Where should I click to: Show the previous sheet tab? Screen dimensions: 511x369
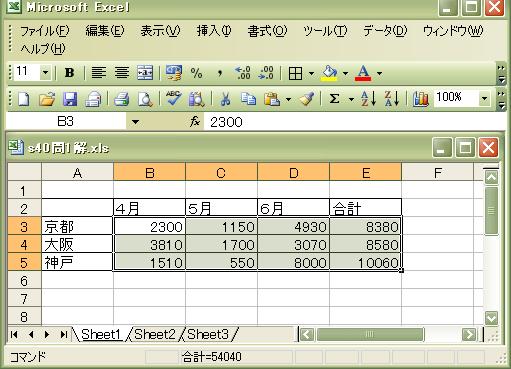coord(31,334)
